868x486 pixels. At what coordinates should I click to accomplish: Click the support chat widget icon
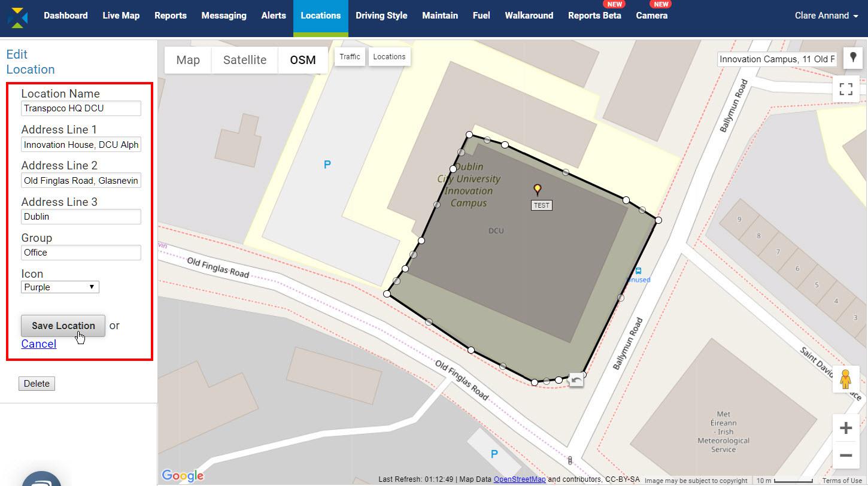[x=42, y=479]
